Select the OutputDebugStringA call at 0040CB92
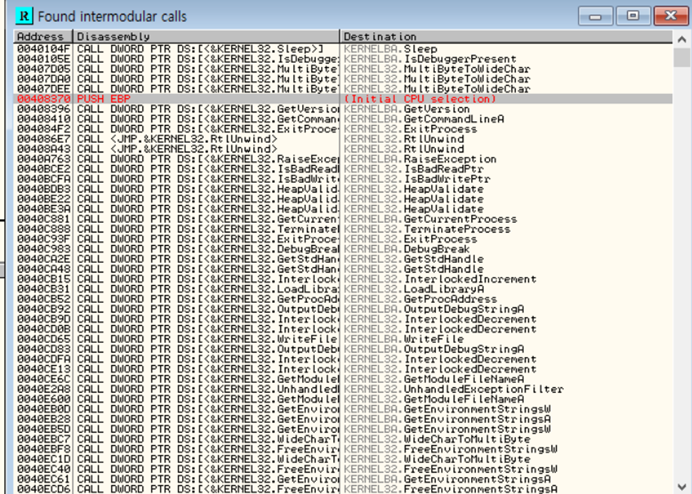 point(343,309)
